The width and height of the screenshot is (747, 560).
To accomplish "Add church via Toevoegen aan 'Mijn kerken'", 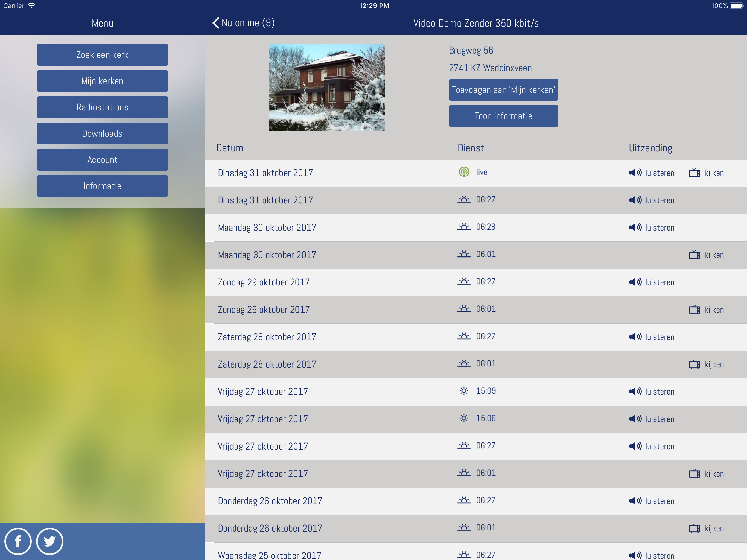I will [503, 90].
